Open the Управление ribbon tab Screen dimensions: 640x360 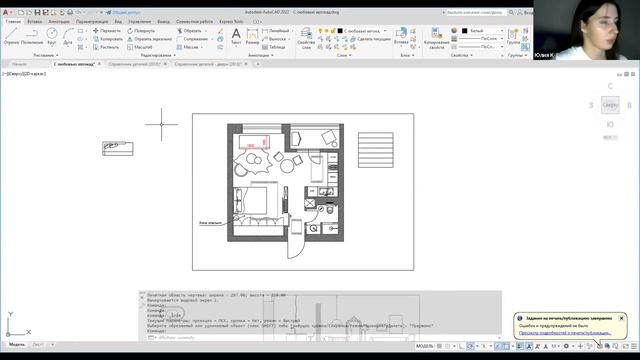click(x=140, y=21)
